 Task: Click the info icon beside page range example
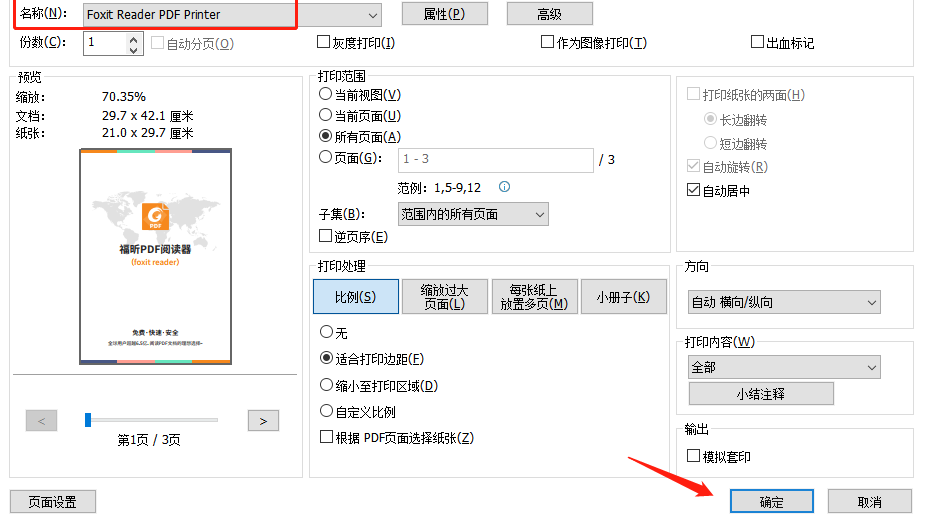(505, 187)
